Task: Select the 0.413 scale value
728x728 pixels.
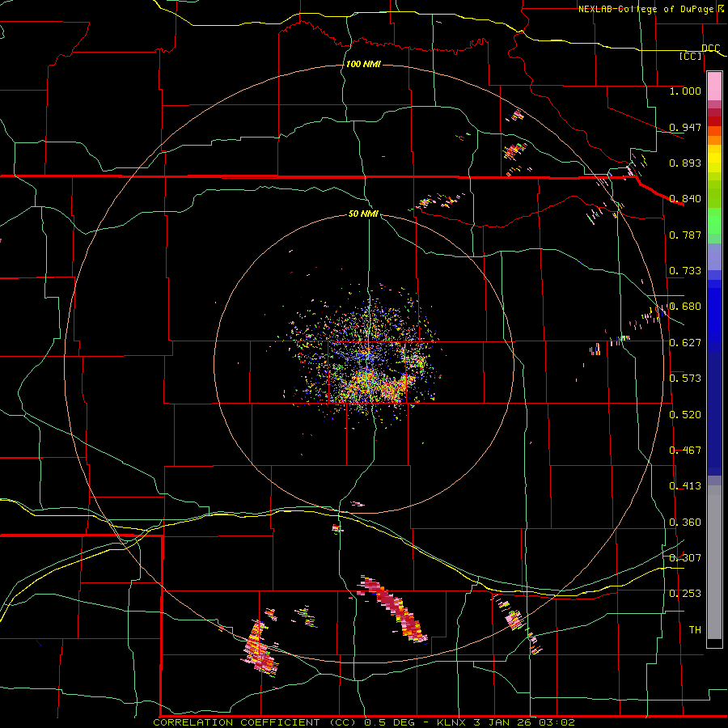Action: 685,486
